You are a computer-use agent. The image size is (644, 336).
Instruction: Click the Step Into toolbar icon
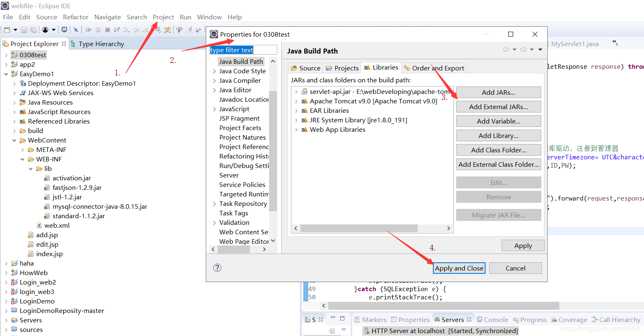point(126,30)
